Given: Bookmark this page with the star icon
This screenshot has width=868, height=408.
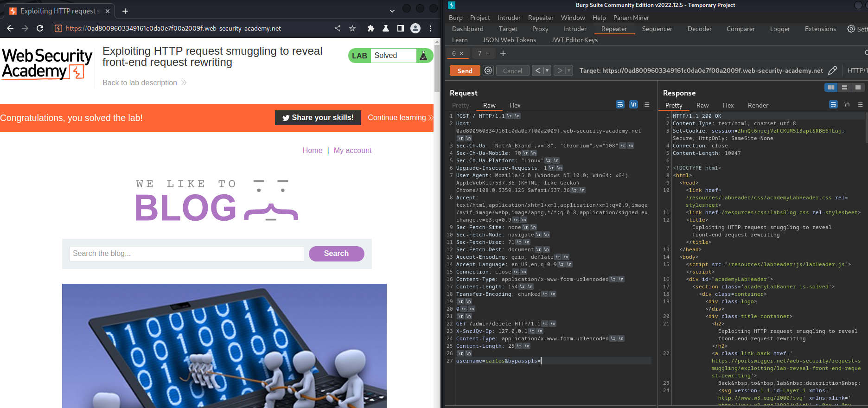Looking at the screenshot, I should [x=352, y=28].
